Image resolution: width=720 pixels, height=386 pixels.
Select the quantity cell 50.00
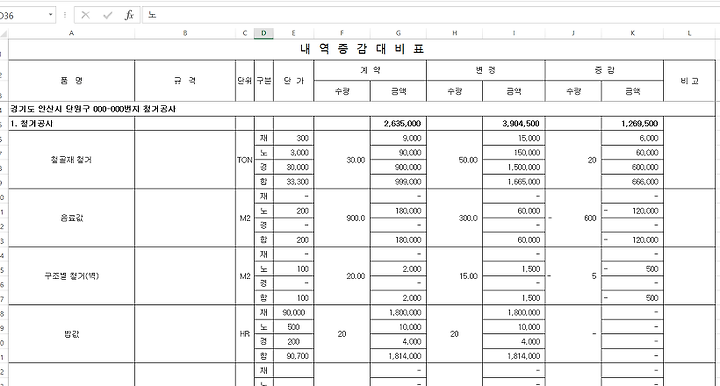tap(454, 160)
